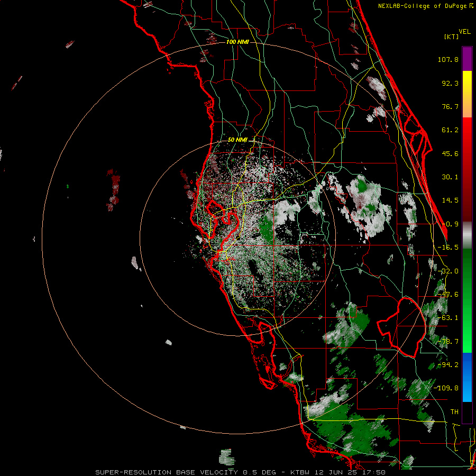This screenshot has height=476, width=476.
Task: Click the VEL legend title
Action: click(464, 32)
